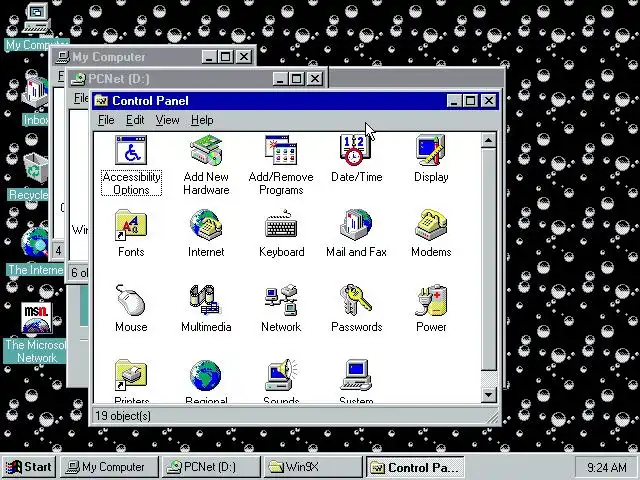
Task: Click the scroll down arrow in Control Panel
Action: coord(489,395)
